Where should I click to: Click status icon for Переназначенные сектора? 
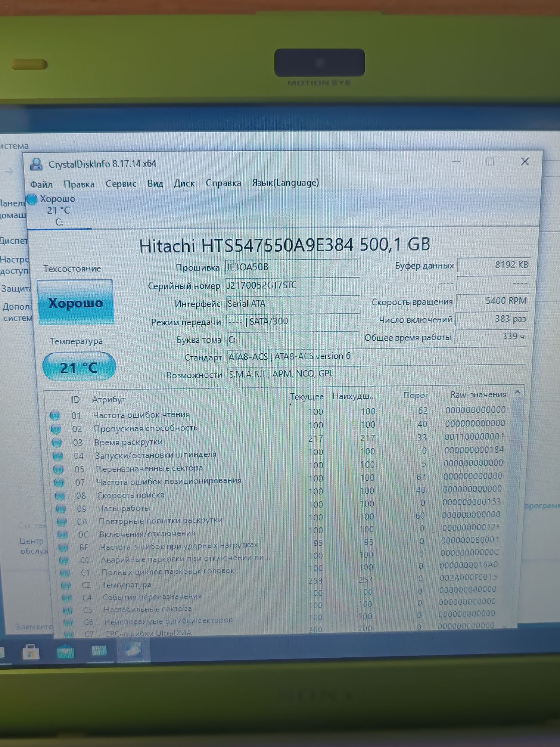point(59,469)
